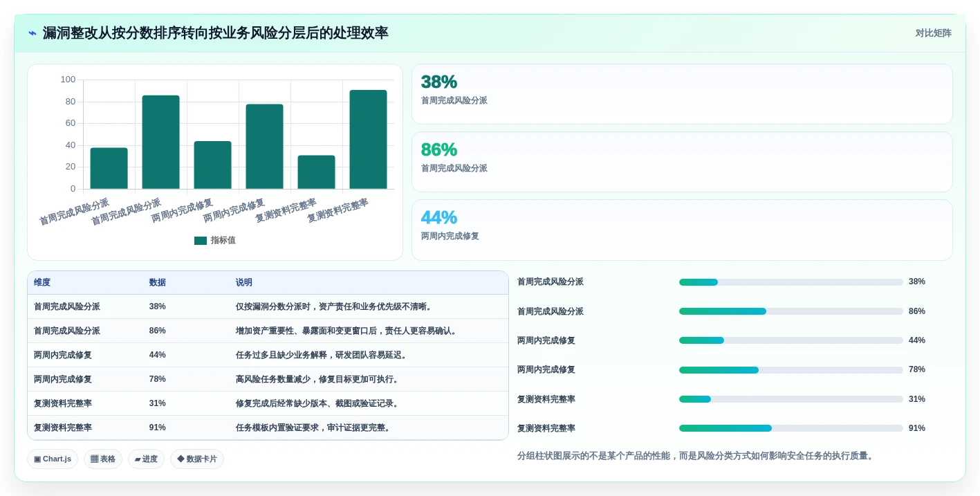Click table data cell 86%

coord(158,331)
